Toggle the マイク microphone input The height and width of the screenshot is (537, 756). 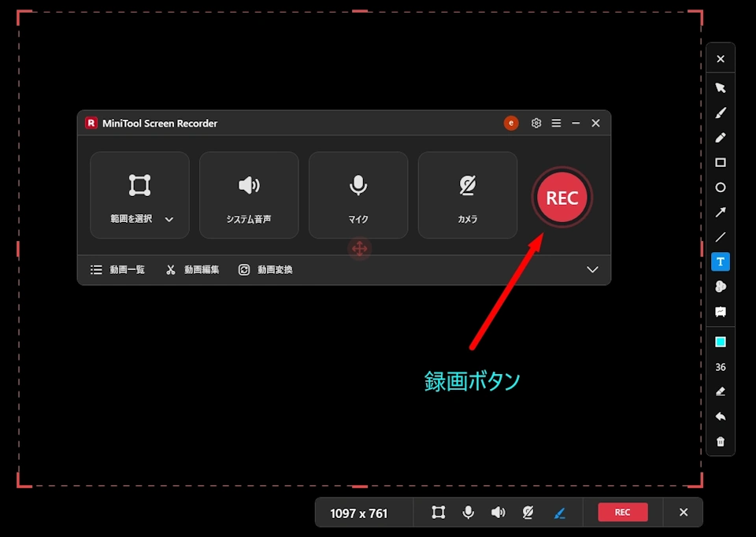(x=358, y=194)
